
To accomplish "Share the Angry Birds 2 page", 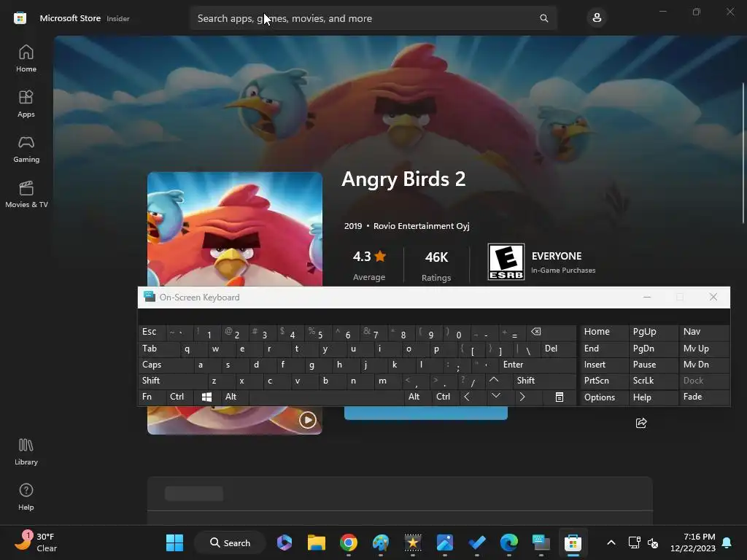I will tap(641, 423).
